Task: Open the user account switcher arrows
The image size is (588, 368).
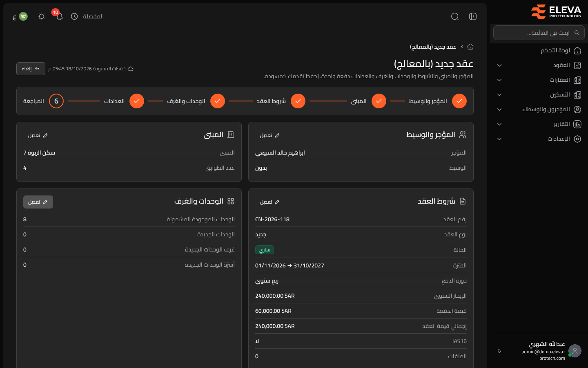Action: pyautogui.click(x=499, y=351)
